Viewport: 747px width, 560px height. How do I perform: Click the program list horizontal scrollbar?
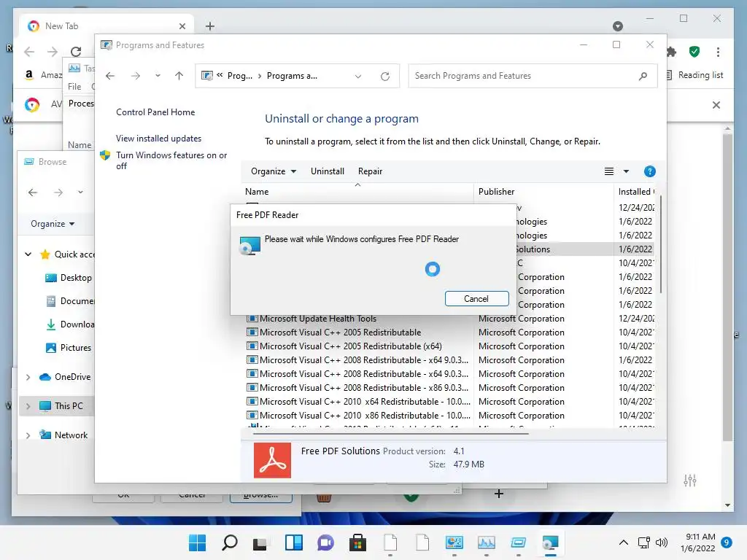[391, 434]
